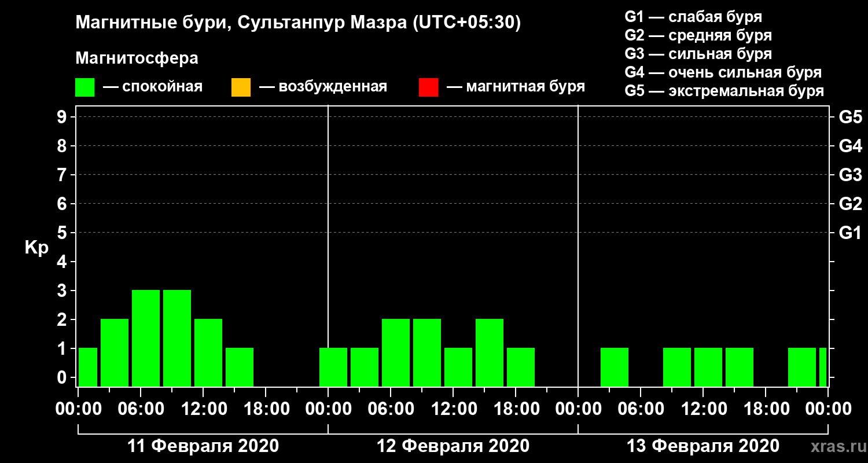Click the 06:00 time label under 13 Февраля

640,409
